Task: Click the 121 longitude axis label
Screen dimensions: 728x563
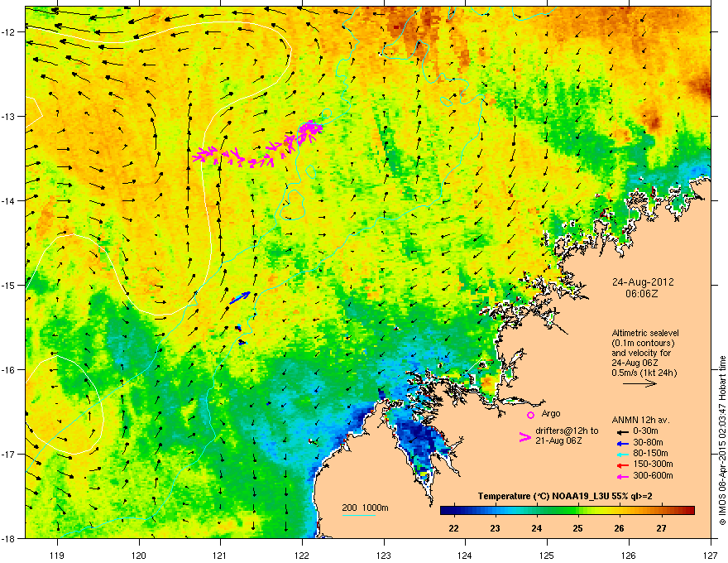Action: click(220, 555)
